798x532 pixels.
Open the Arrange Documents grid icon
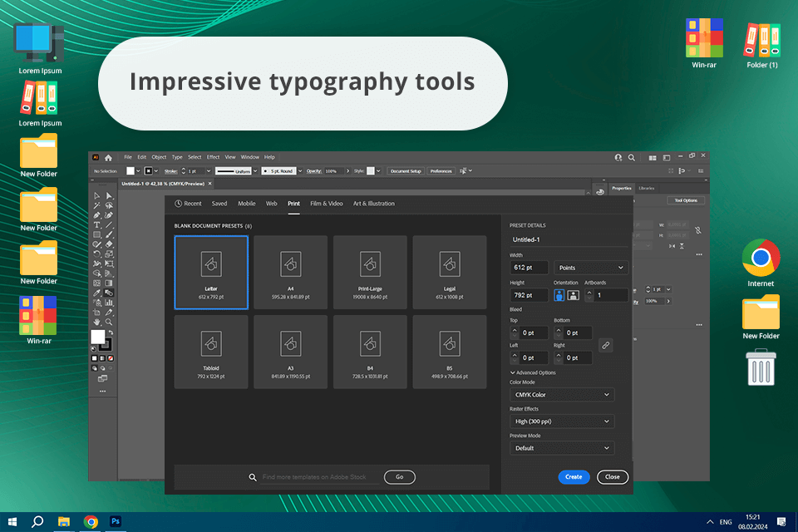click(x=653, y=158)
